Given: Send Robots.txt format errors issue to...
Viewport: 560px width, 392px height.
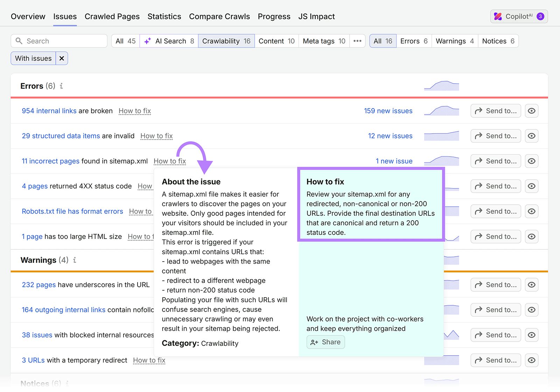Looking at the screenshot, I should coord(496,212).
